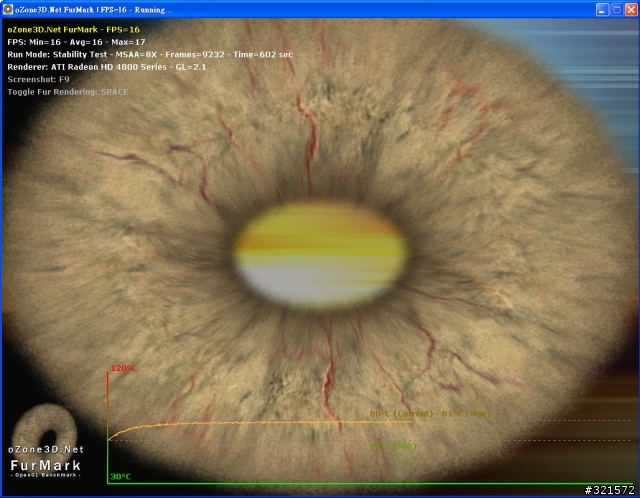
Task: Click the 'Screenshot: F9' hint text
Action: [38, 79]
